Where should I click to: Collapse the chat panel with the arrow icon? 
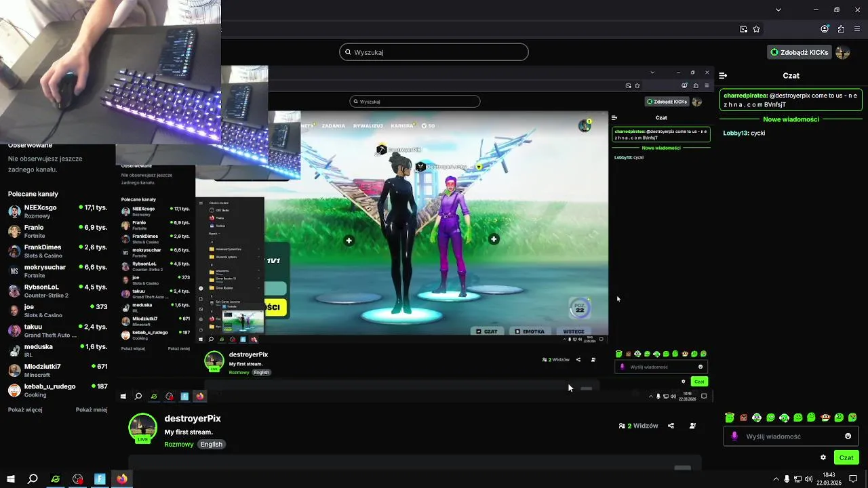[723, 76]
